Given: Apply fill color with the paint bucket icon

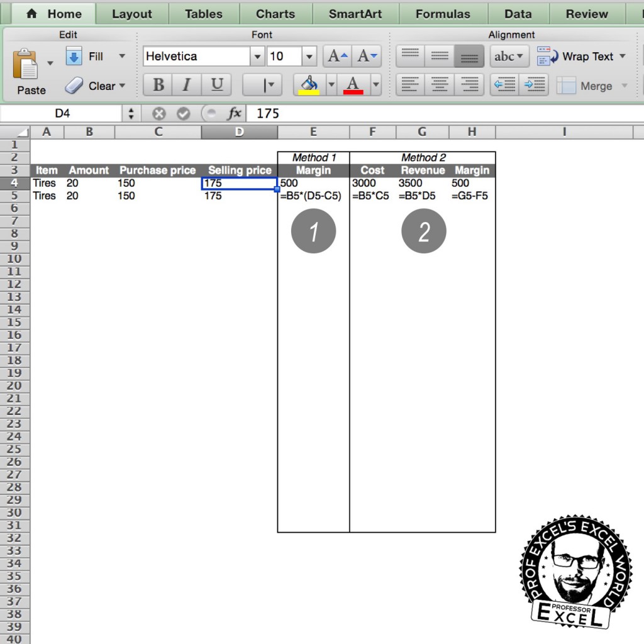Looking at the screenshot, I should [308, 84].
